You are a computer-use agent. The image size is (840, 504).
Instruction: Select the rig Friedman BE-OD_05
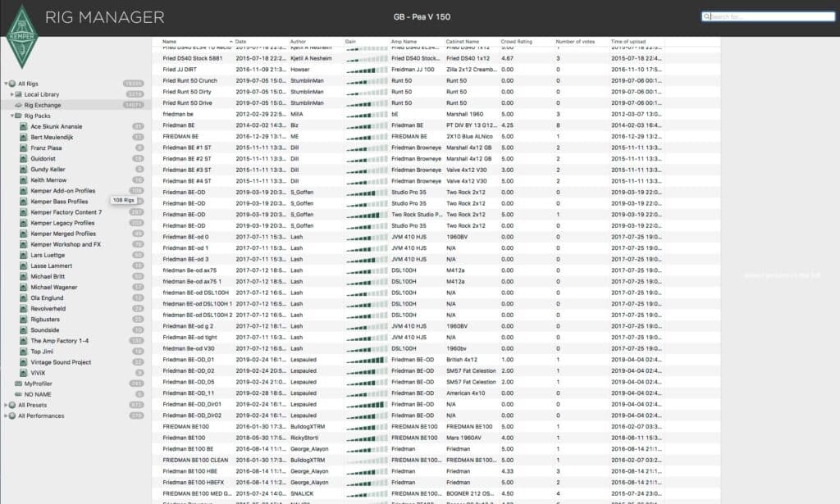click(189, 382)
